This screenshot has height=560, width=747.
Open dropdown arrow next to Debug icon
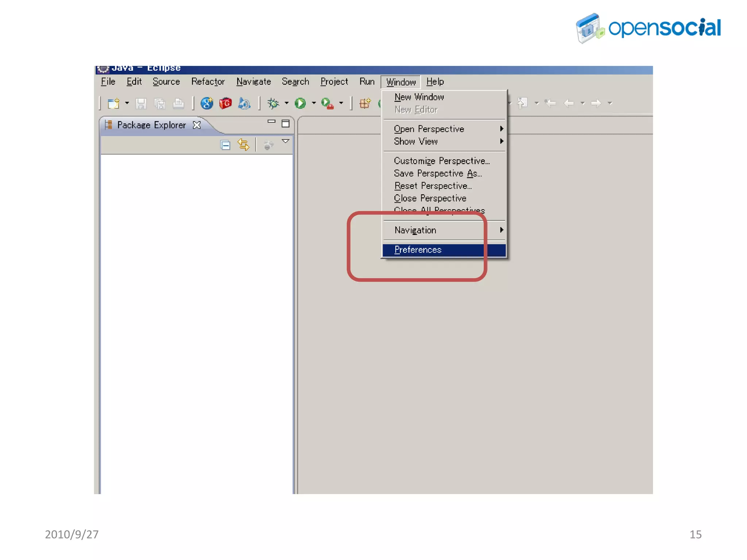click(x=287, y=103)
